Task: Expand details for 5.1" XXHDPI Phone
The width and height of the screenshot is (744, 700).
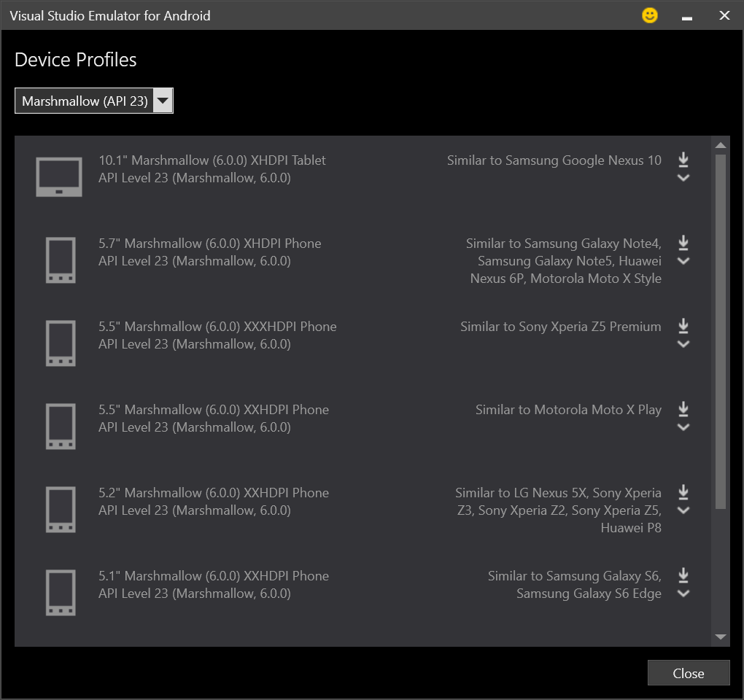Action: click(x=683, y=594)
